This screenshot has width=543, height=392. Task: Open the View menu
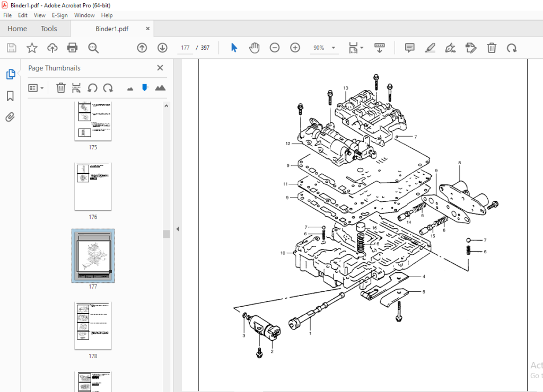[x=39, y=15]
